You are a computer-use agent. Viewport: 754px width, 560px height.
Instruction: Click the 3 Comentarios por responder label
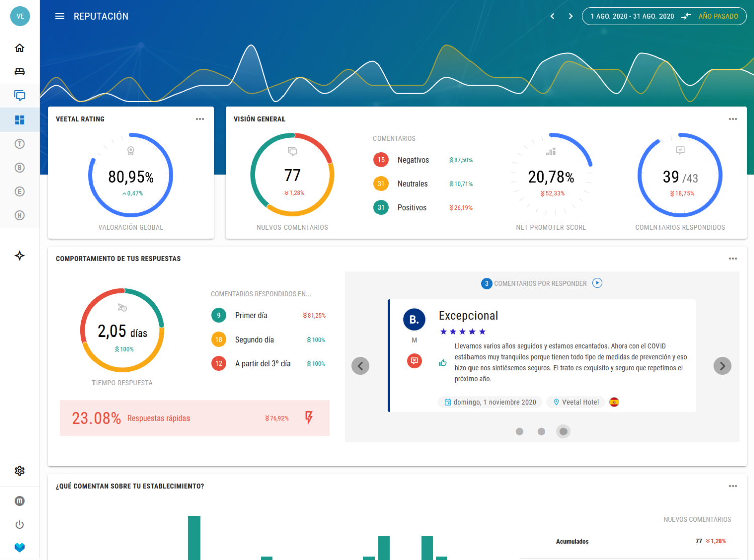(x=534, y=283)
